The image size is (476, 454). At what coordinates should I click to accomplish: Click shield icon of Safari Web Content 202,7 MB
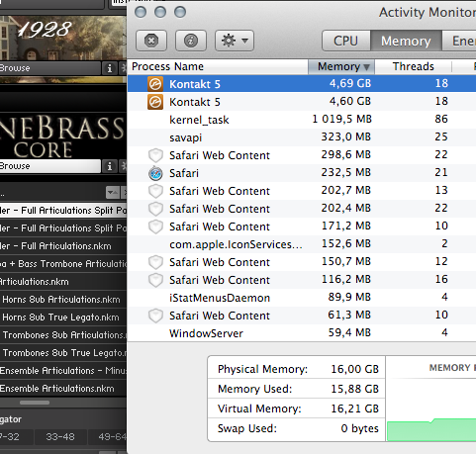click(155, 191)
